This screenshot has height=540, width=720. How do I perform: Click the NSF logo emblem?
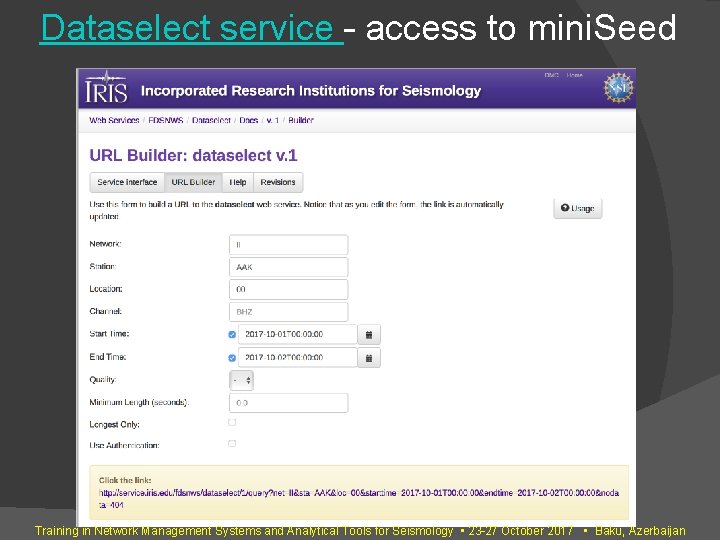618,87
